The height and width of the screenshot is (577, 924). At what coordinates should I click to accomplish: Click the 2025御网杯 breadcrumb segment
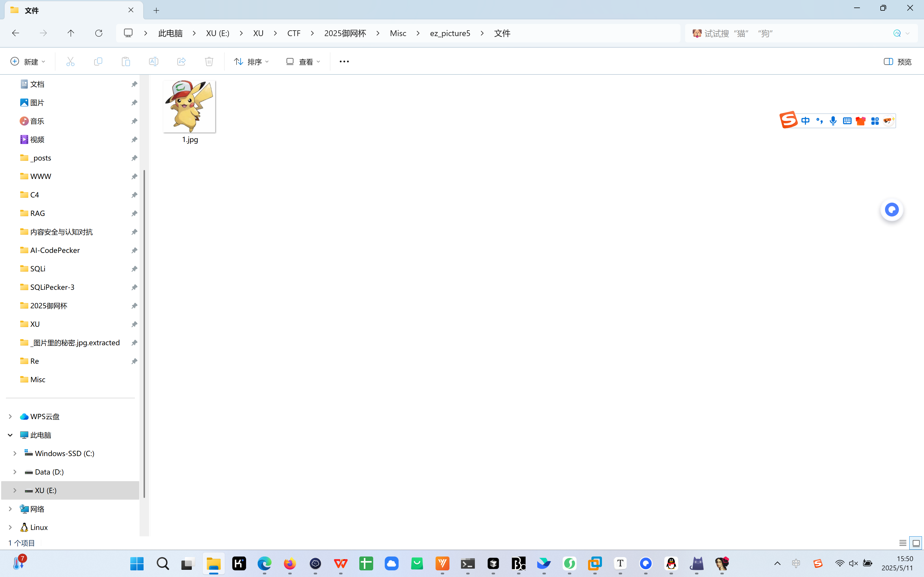coord(345,33)
